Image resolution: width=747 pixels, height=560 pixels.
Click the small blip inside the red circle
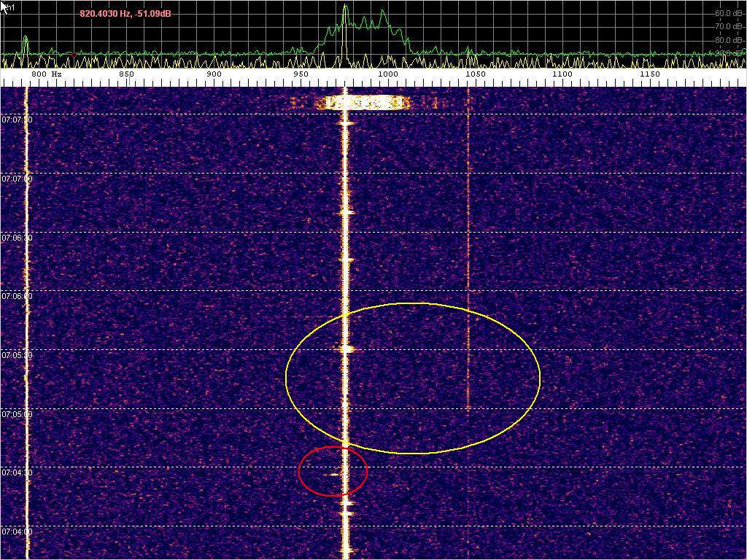[x=333, y=474]
